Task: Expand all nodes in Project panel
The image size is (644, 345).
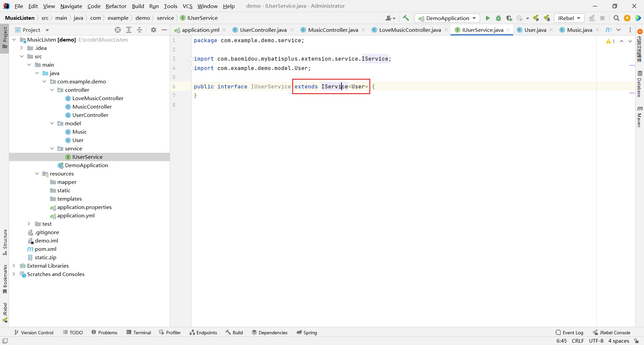Action: click(129, 30)
